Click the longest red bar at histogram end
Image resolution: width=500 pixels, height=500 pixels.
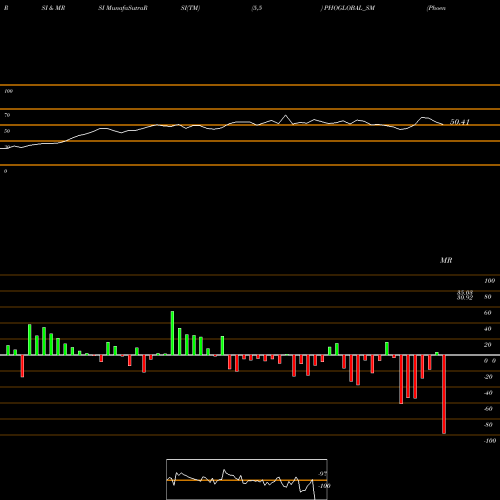444,394
